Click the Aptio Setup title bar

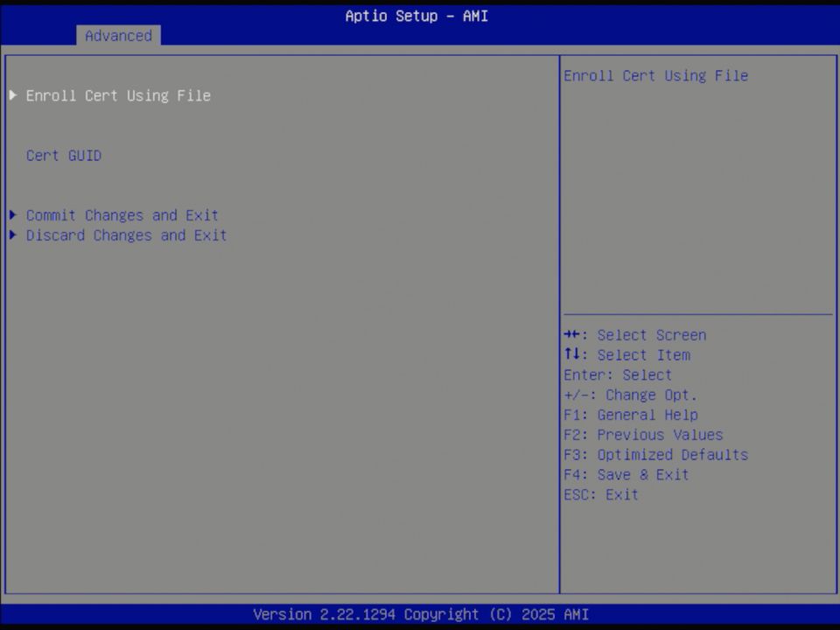(x=416, y=16)
